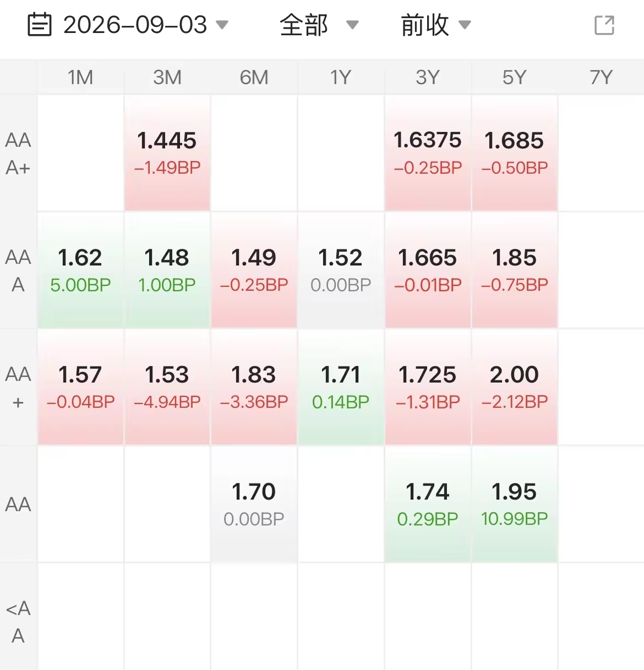Tap the AA+ 5Y cell showing 2.00

515,388
